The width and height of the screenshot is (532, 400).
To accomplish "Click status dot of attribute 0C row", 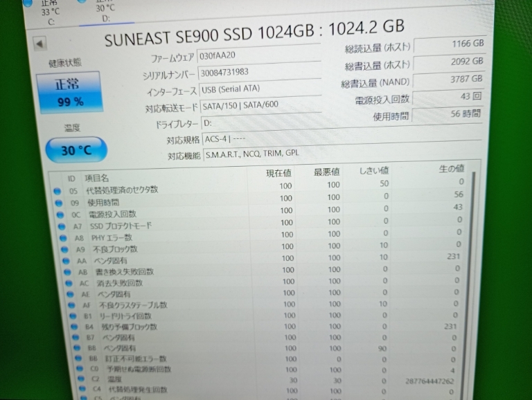I will pos(60,215).
